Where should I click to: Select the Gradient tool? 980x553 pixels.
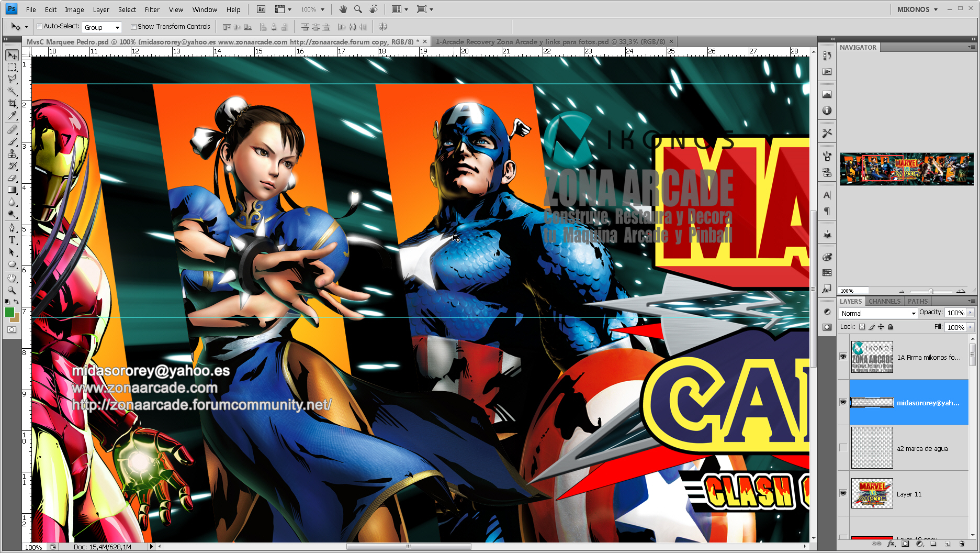coord(12,190)
